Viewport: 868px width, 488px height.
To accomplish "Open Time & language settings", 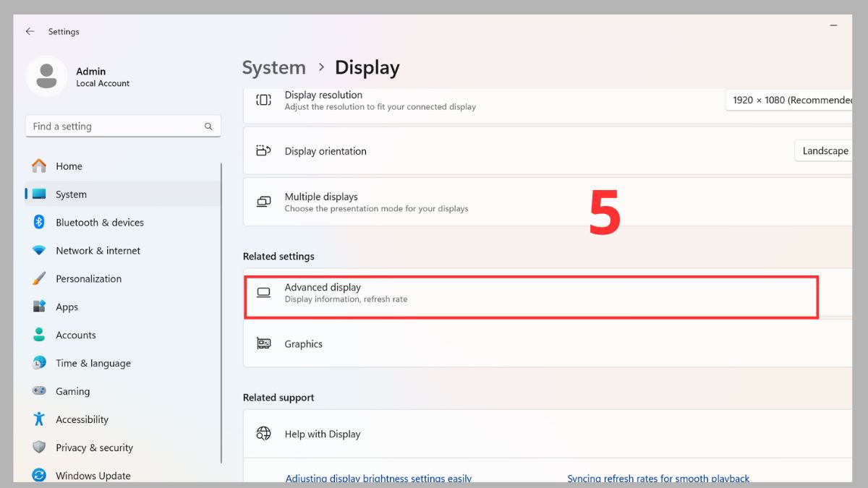I will coord(123,364).
